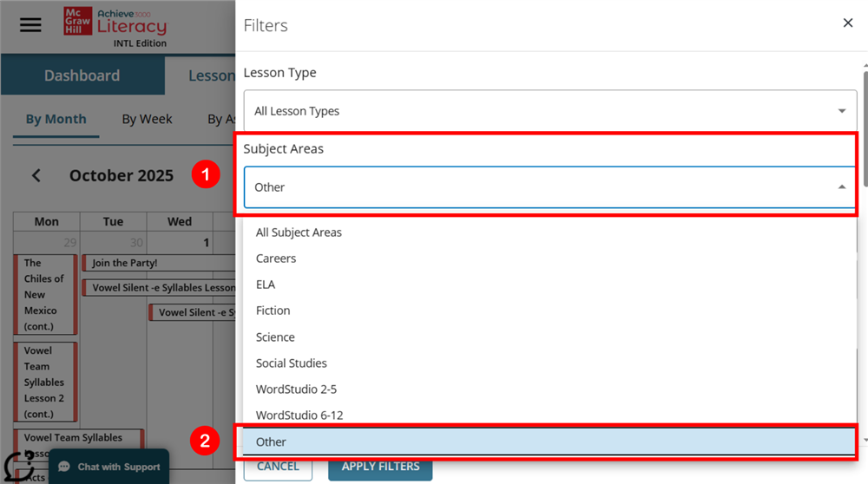Screen dimensions: 868x484
Task: Select Science subject option
Action: 275,337
